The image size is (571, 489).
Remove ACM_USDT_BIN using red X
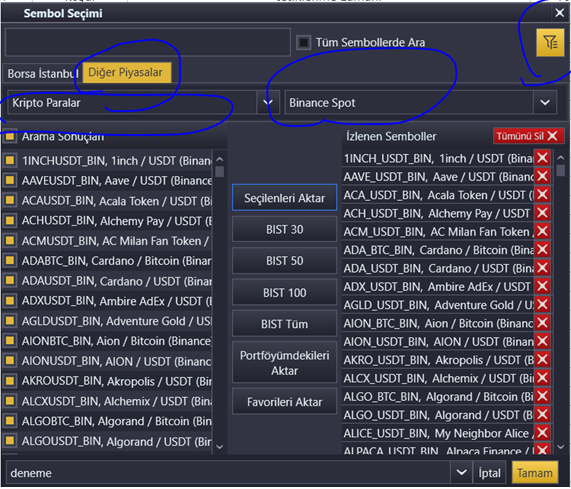pos(542,231)
